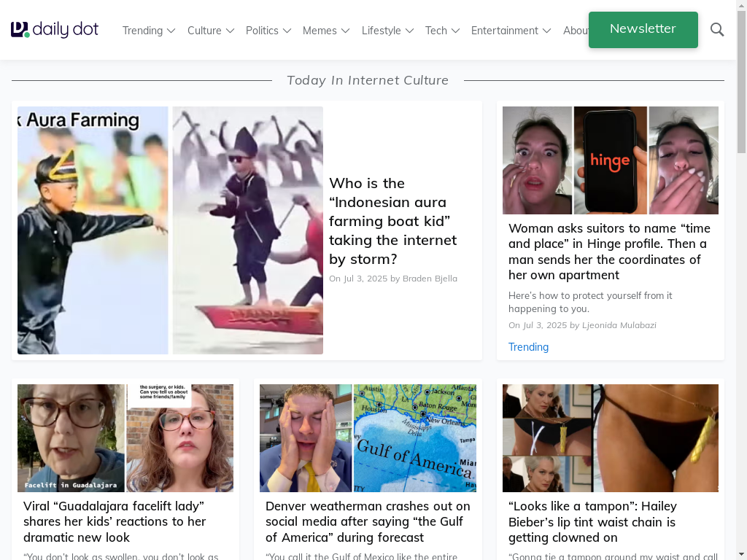Click the Gulf of America map thumbnail

pos(368,438)
